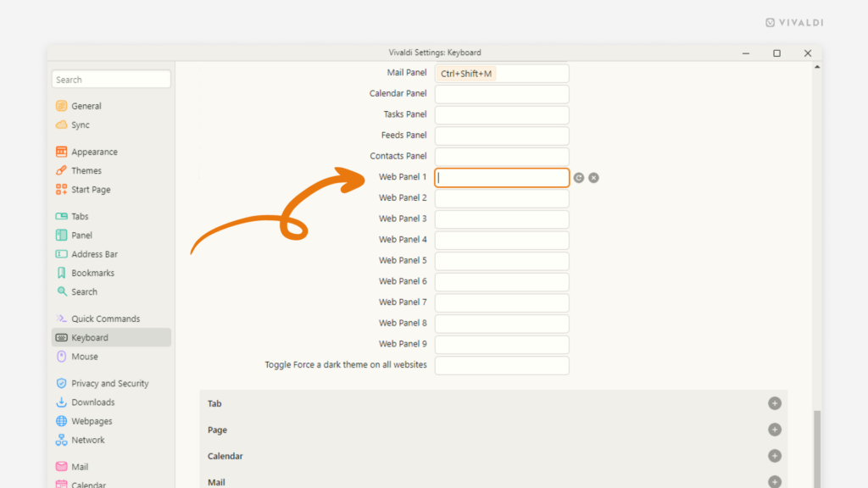Click the Web Panel 9 shortcut field
868x488 pixels.
[x=502, y=345]
